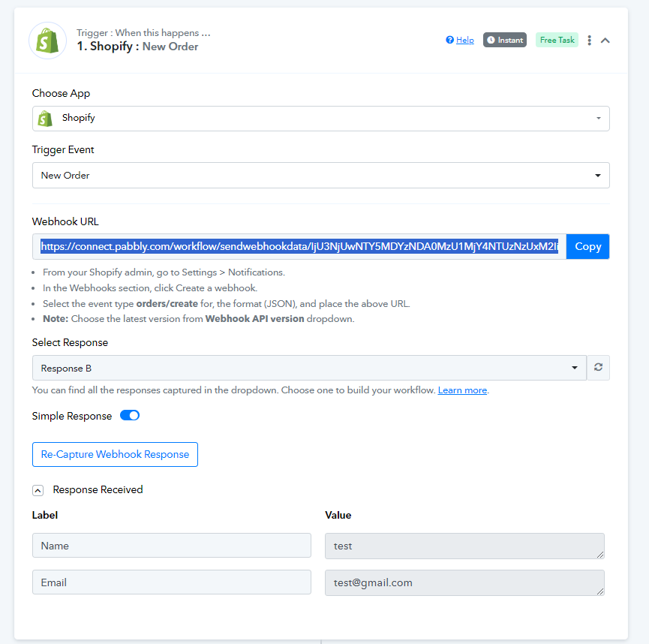The height and width of the screenshot is (644, 649).
Task: Follow the Learn more link
Action: pos(462,390)
